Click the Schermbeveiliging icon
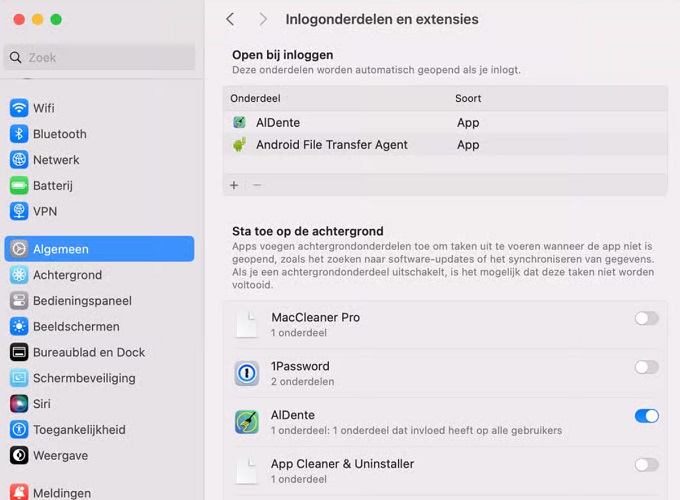680x500 pixels. click(19, 378)
